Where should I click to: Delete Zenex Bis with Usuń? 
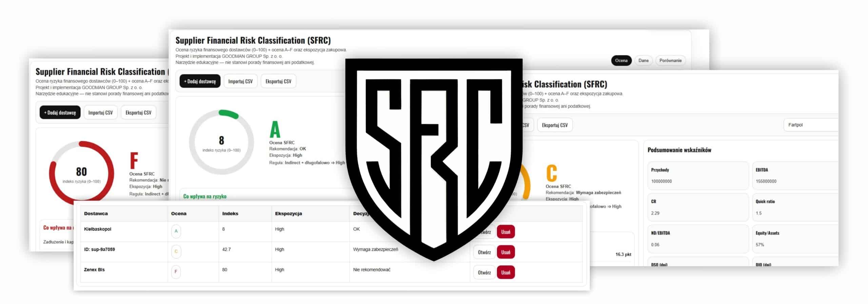click(x=506, y=272)
